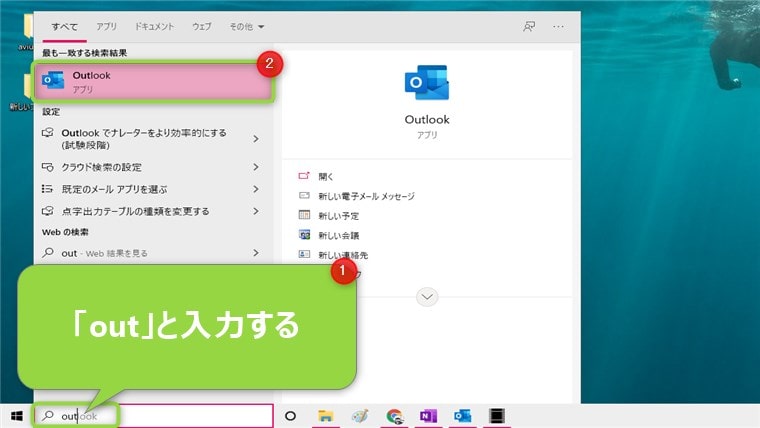Open the three-dot options menu

558,27
